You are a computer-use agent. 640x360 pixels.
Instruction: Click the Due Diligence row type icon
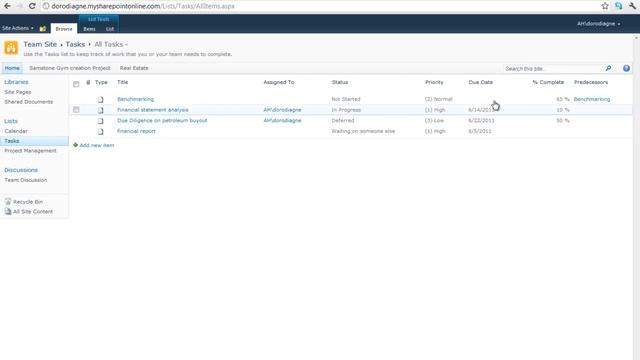tap(100, 121)
